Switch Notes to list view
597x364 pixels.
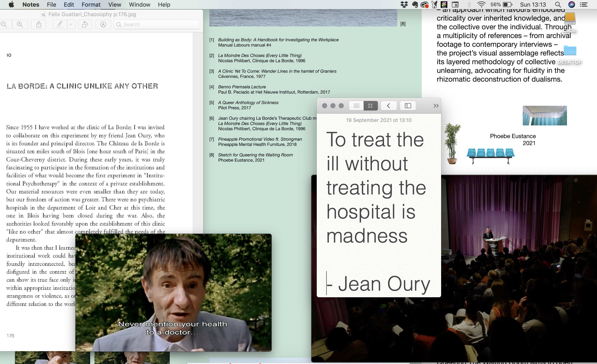[356, 106]
